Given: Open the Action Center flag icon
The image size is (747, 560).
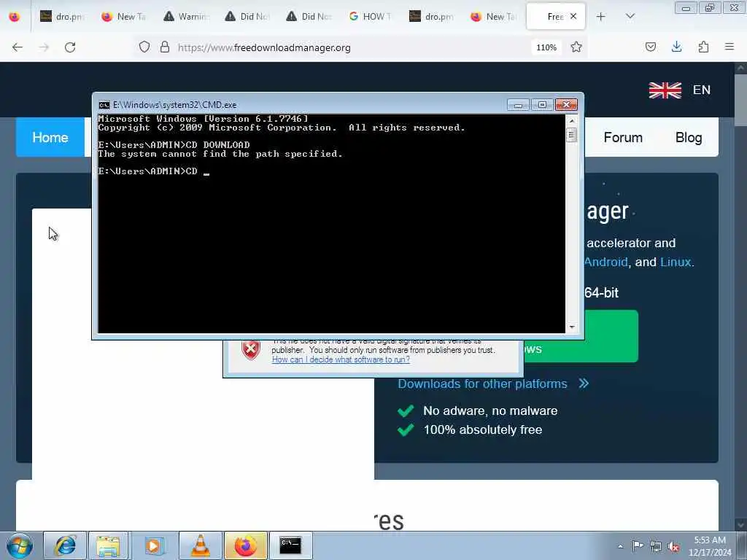Looking at the screenshot, I should point(638,545).
